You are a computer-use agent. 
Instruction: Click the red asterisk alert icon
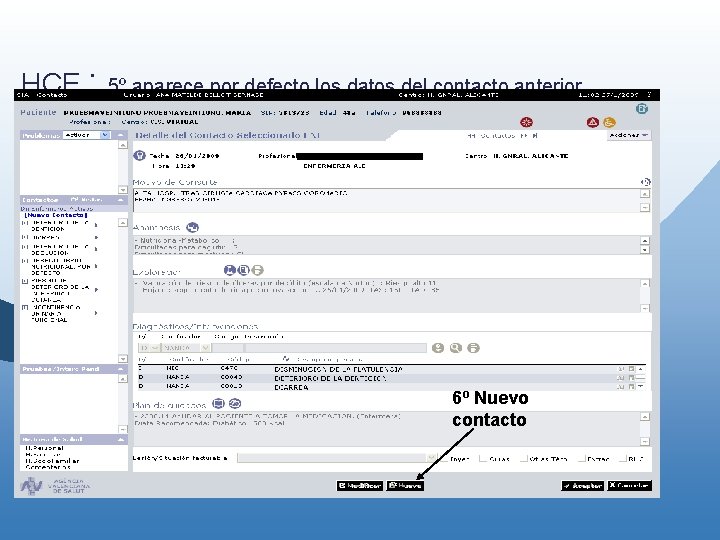526,122
